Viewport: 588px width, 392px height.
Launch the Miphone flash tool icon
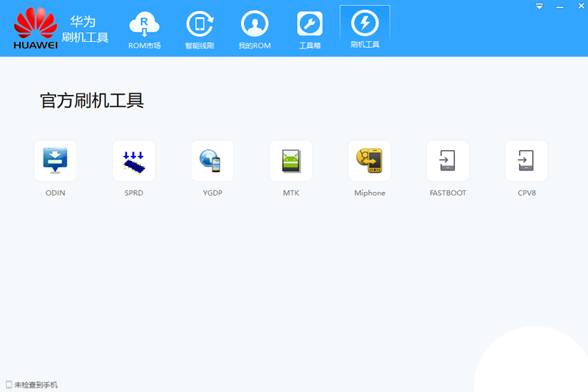[370, 161]
